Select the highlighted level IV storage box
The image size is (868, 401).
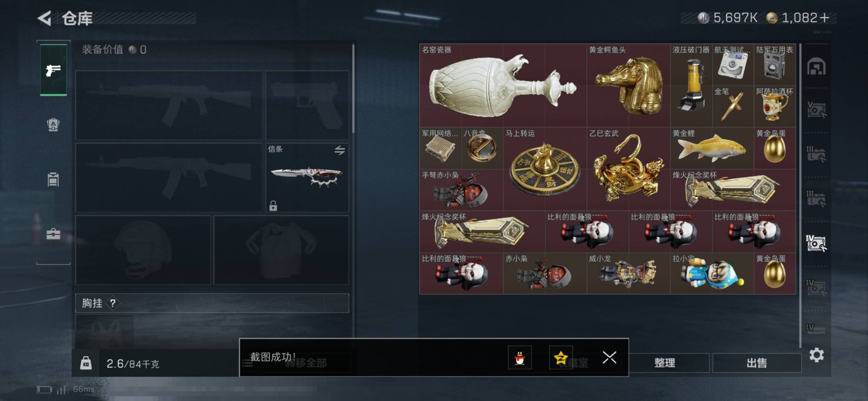coord(816,243)
